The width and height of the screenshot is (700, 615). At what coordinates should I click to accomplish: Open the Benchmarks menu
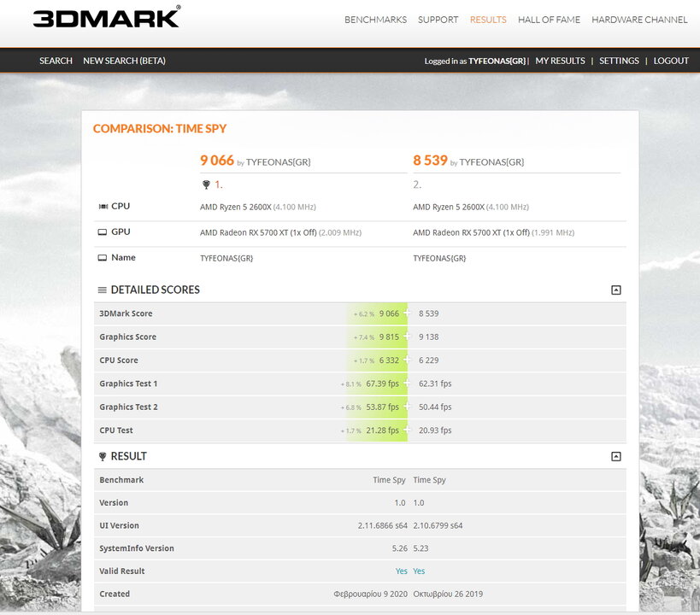[375, 20]
